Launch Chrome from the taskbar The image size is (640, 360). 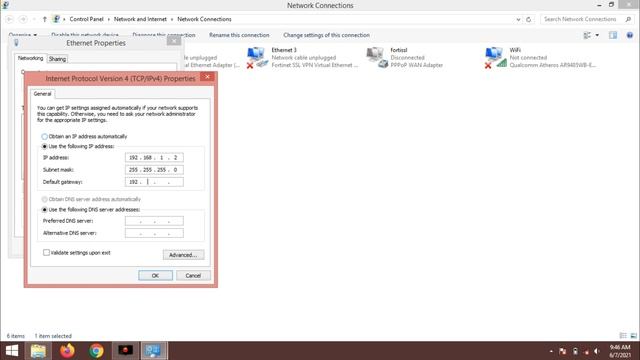[x=96, y=351]
